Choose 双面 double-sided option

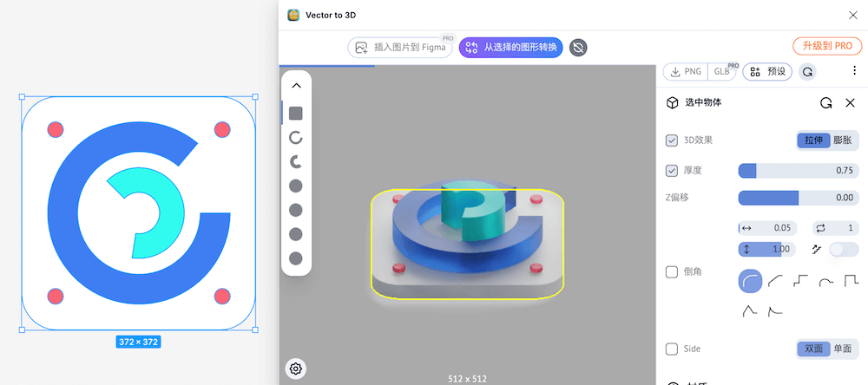click(x=814, y=349)
